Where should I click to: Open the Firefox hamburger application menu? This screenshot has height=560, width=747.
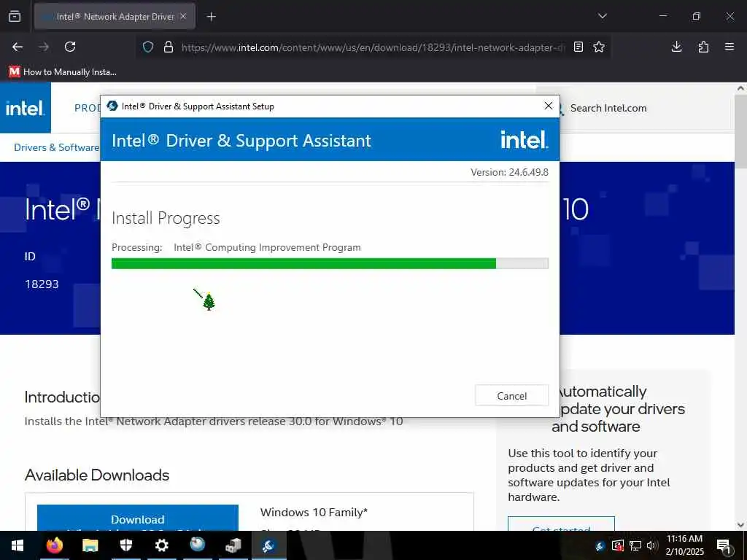[729, 47]
